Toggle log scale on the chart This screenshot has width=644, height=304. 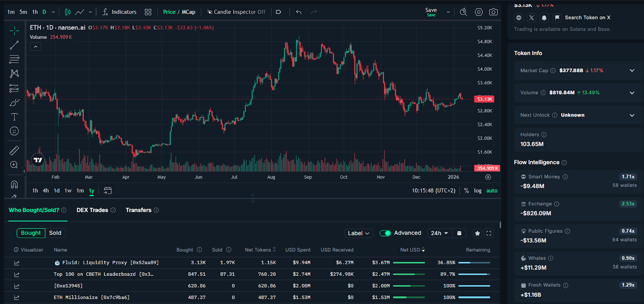tap(478, 191)
